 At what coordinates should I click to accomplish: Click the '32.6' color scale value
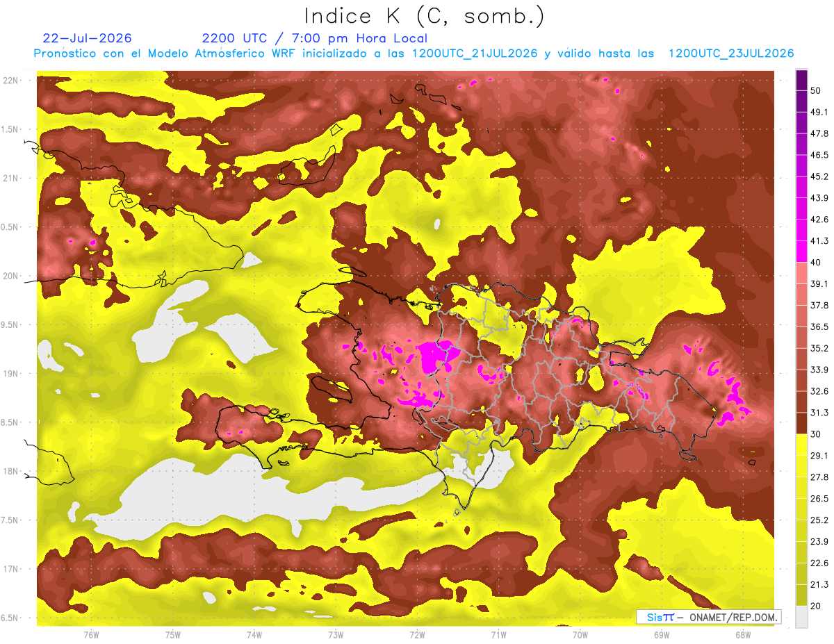pos(821,391)
